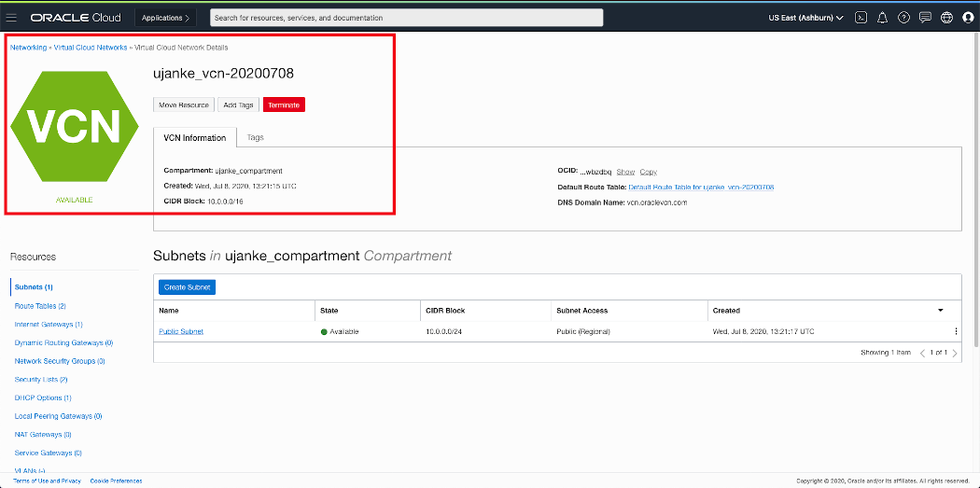
Task: Click the Available state of Public Subnet
Action: coord(340,332)
